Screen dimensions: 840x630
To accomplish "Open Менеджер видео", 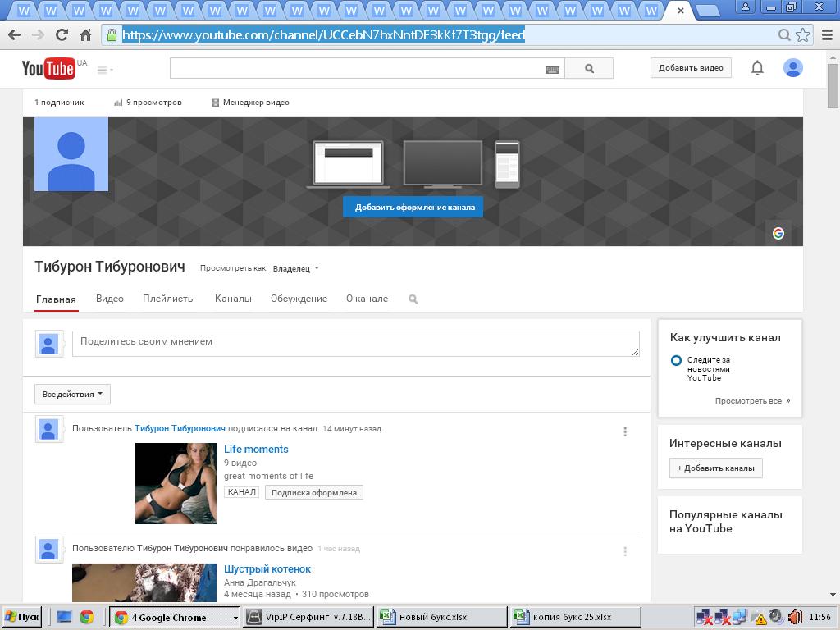I will click(250, 103).
